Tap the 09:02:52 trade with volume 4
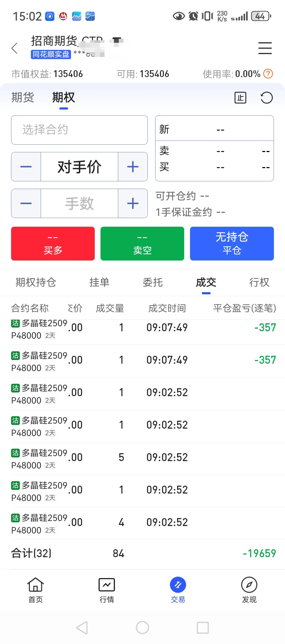 click(x=142, y=523)
